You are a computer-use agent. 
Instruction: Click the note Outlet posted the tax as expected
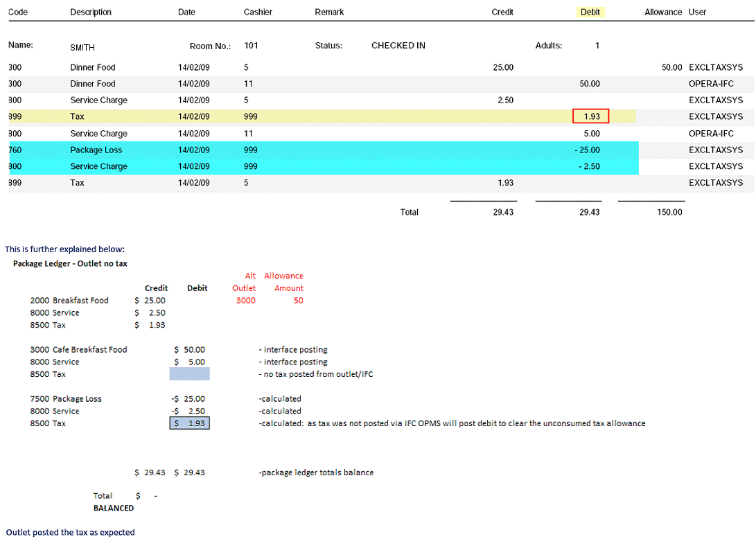pos(69,532)
